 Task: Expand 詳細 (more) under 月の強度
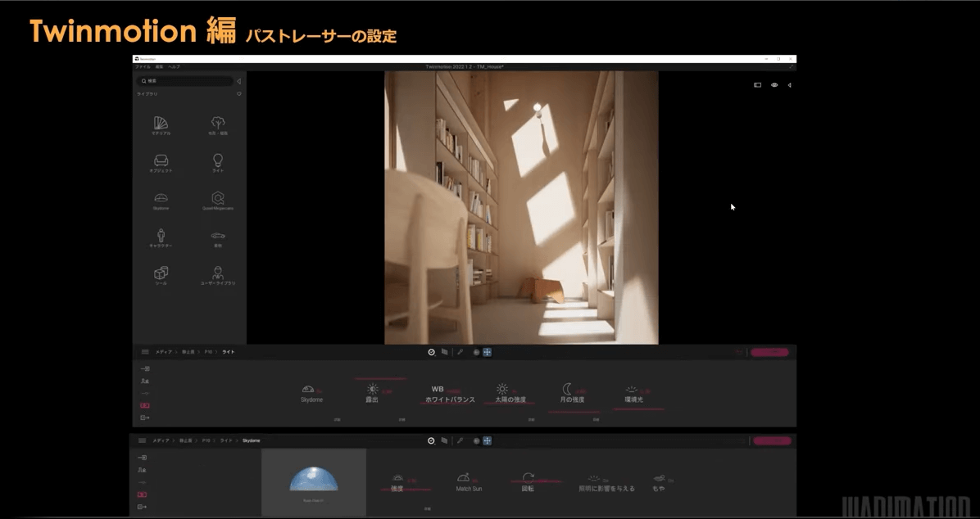point(596,420)
